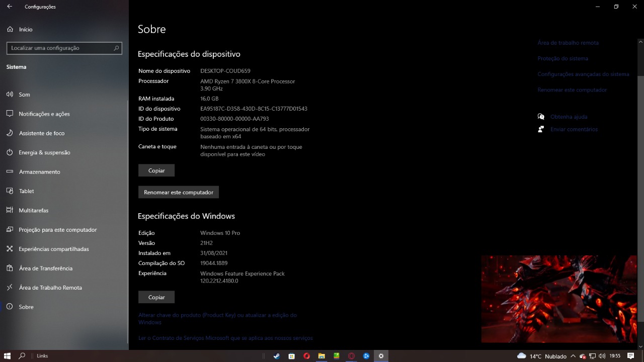Screen dimensions: 644x362
Task: Launch File Explorer from the taskbar
Action: (x=321, y=356)
